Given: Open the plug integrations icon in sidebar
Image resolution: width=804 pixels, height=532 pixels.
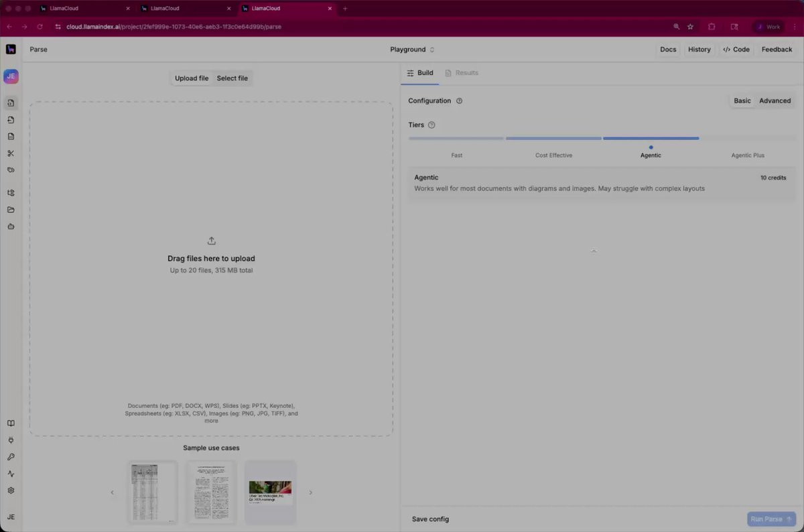Looking at the screenshot, I should tap(11, 440).
